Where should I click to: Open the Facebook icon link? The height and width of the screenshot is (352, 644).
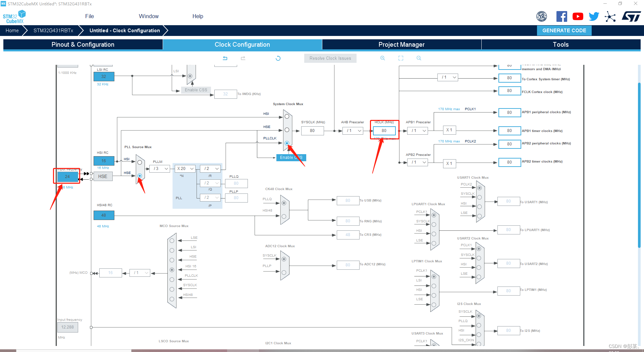(562, 16)
